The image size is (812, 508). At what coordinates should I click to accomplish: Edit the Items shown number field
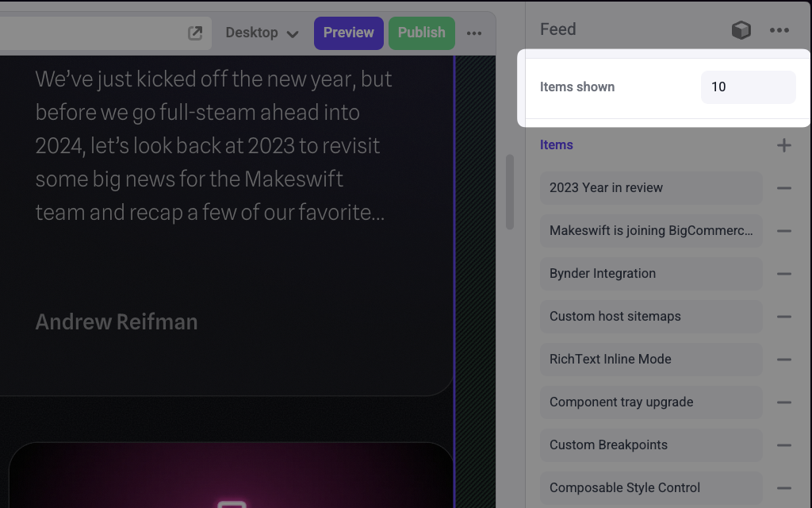pos(748,87)
